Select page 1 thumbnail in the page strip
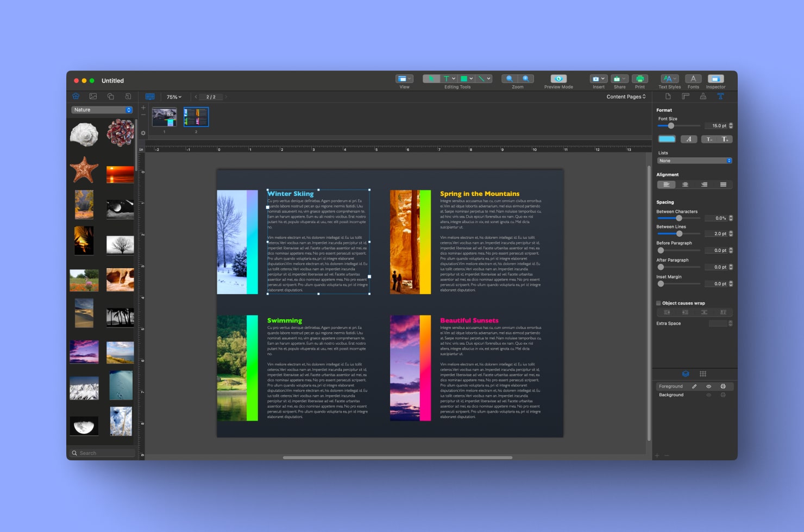Viewport: 804px width, 532px height. [x=164, y=116]
